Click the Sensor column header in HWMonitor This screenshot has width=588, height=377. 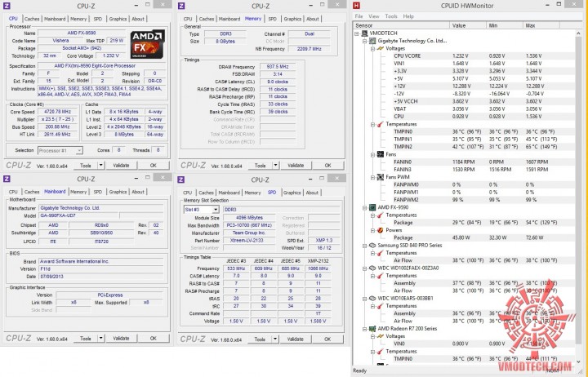tap(401, 25)
